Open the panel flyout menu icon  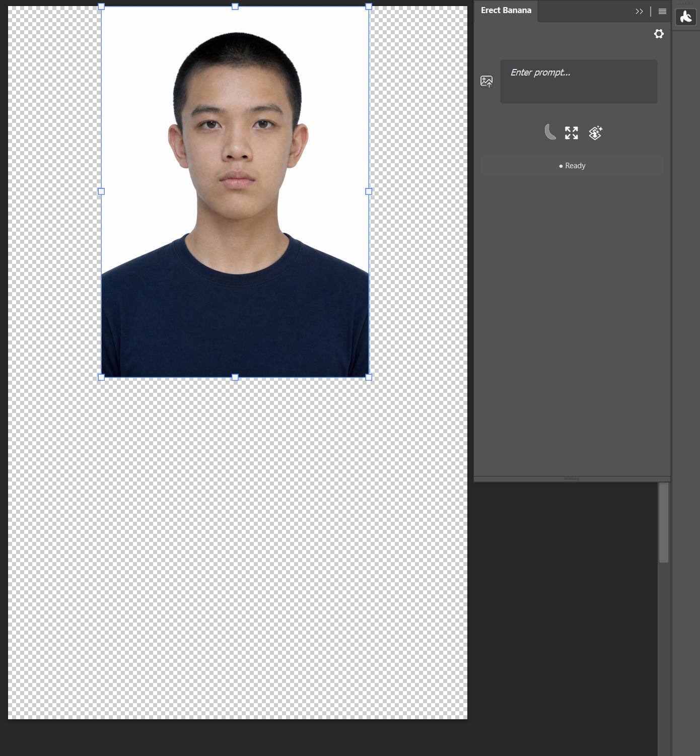tap(662, 11)
